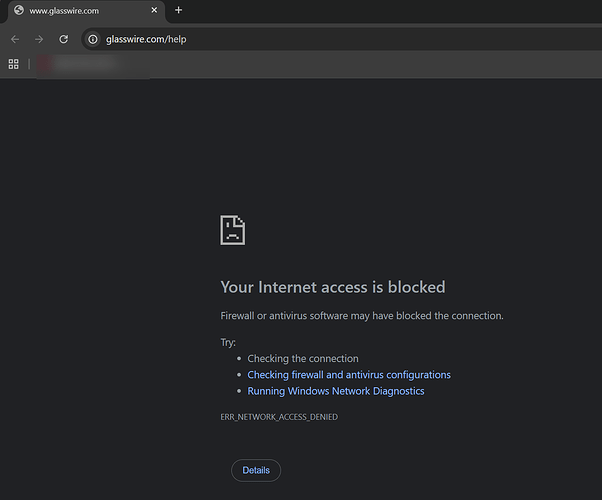Click the firewall or antivirus explanation sentence
The height and width of the screenshot is (500, 602).
[x=362, y=316]
